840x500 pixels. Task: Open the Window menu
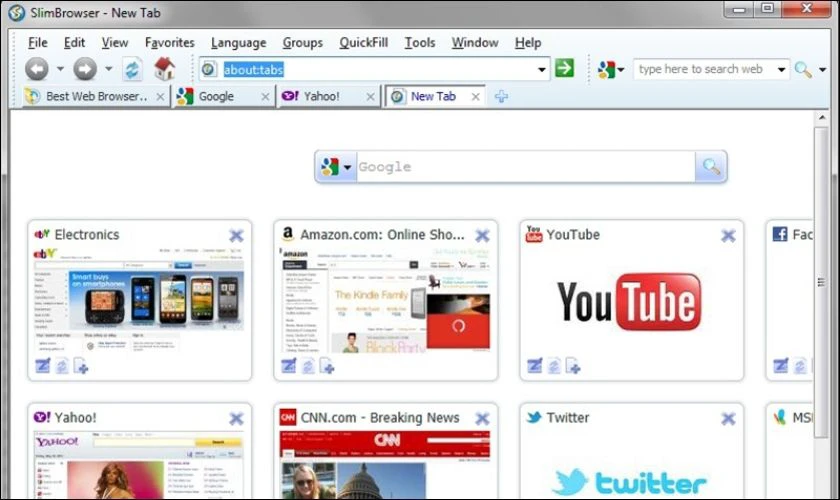475,43
